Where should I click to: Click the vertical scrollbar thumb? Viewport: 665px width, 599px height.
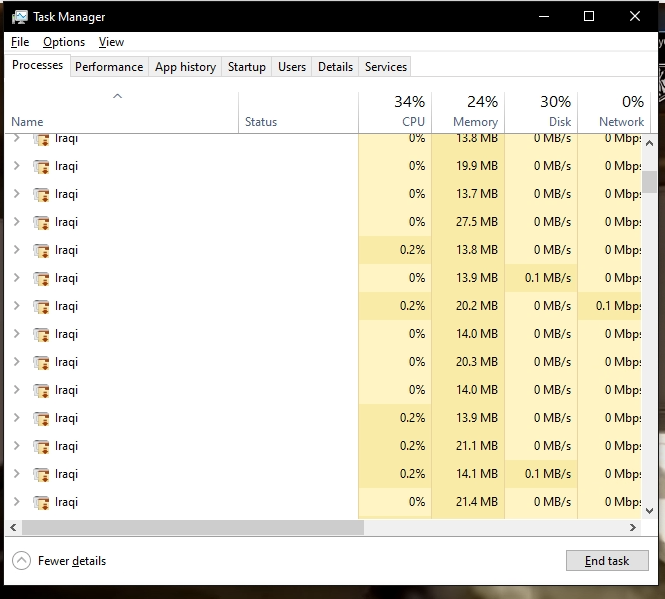pos(649,182)
